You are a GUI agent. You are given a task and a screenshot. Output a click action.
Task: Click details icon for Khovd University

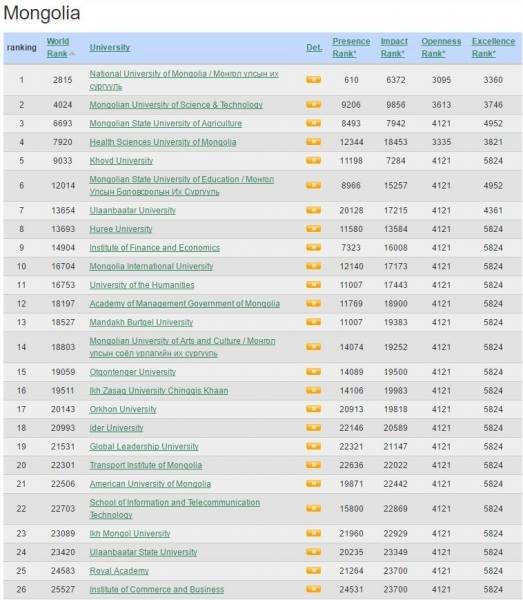click(313, 161)
